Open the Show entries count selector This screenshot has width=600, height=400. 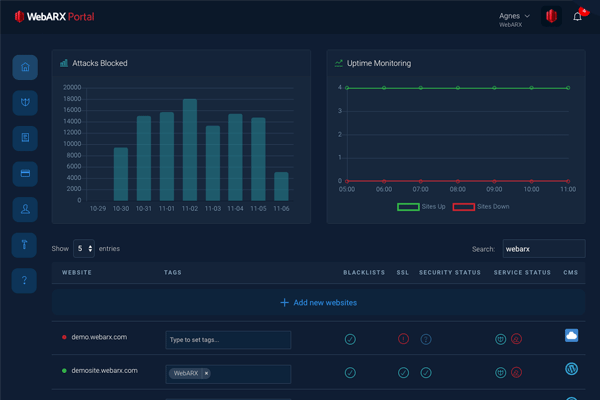click(x=84, y=248)
